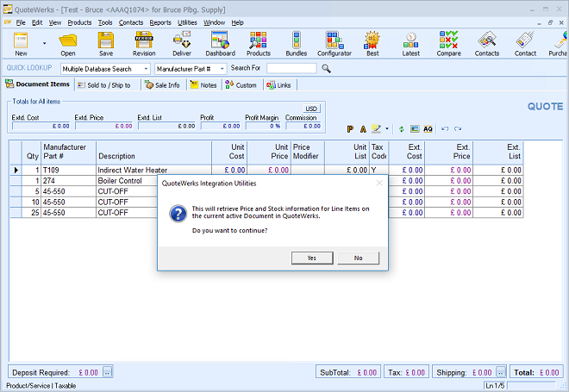This screenshot has height=392, width=569.
Task: Open the Utilities menu
Action: tap(187, 22)
